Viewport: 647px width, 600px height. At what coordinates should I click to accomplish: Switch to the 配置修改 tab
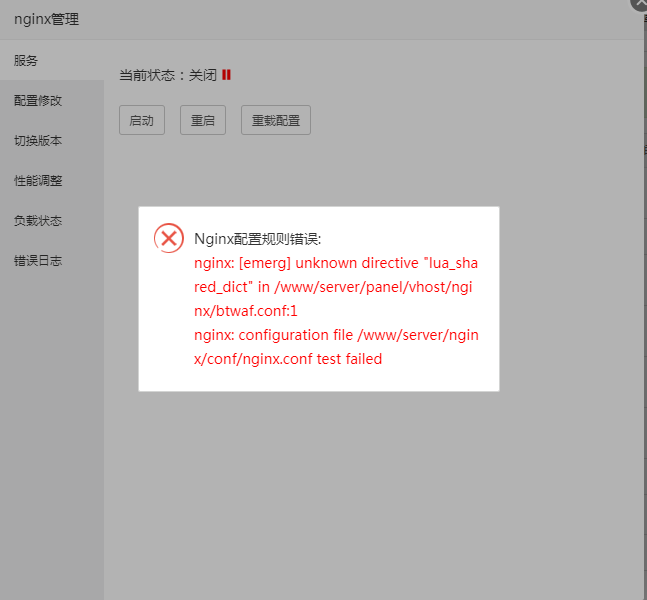coord(52,100)
